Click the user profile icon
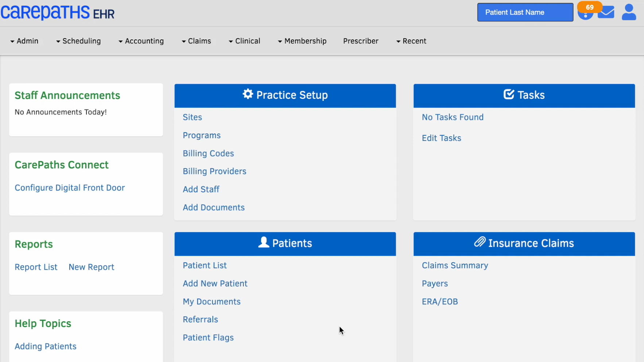The width and height of the screenshot is (644, 362). [x=629, y=12]
